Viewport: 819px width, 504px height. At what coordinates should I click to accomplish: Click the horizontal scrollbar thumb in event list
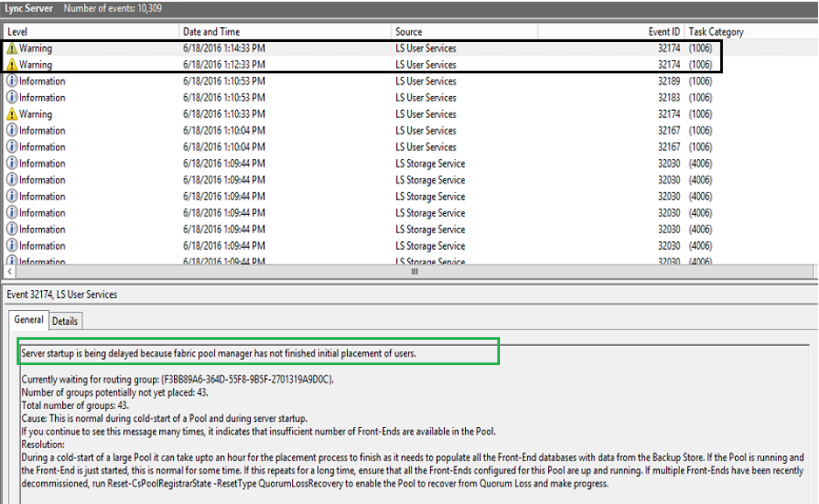[414, 272]
